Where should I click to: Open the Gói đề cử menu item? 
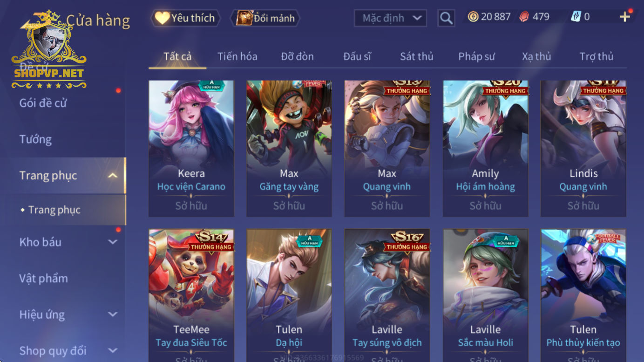[43, 103]
